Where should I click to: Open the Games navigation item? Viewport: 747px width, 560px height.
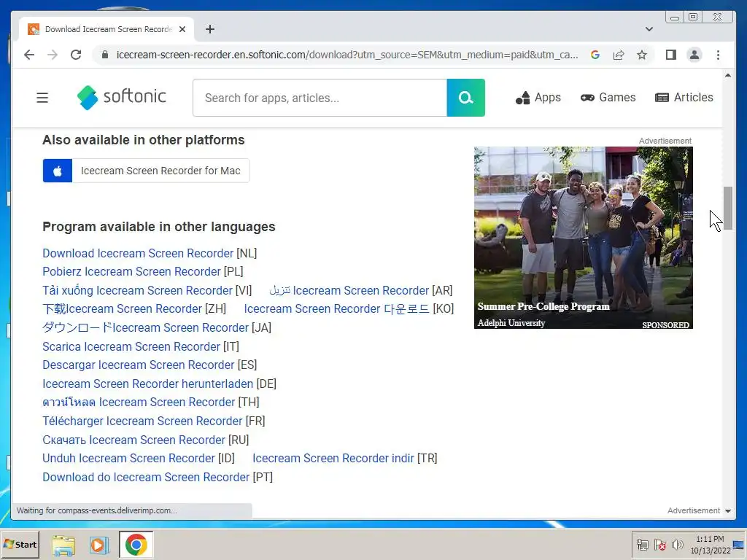point(608,98)
